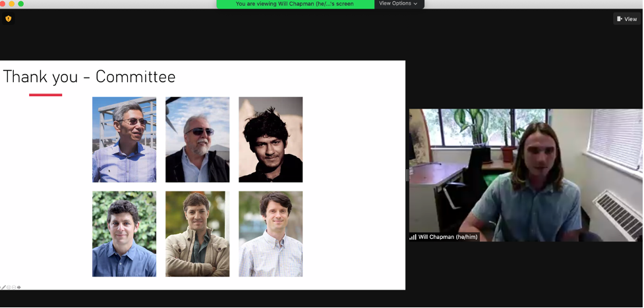Click photo of man before green leaves

pos(124,234)
